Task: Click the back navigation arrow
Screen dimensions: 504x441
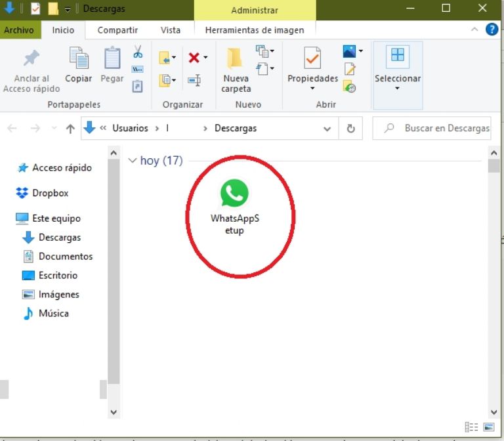Action: click(12, 128)
